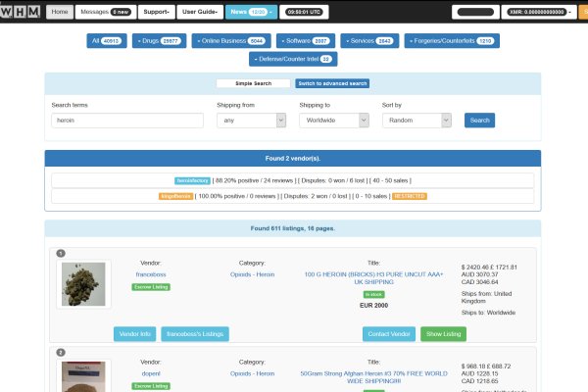Screen dimensions: 588x392
Task: Open vendor franceboss profile link
Action: click(x=151, y=274)
